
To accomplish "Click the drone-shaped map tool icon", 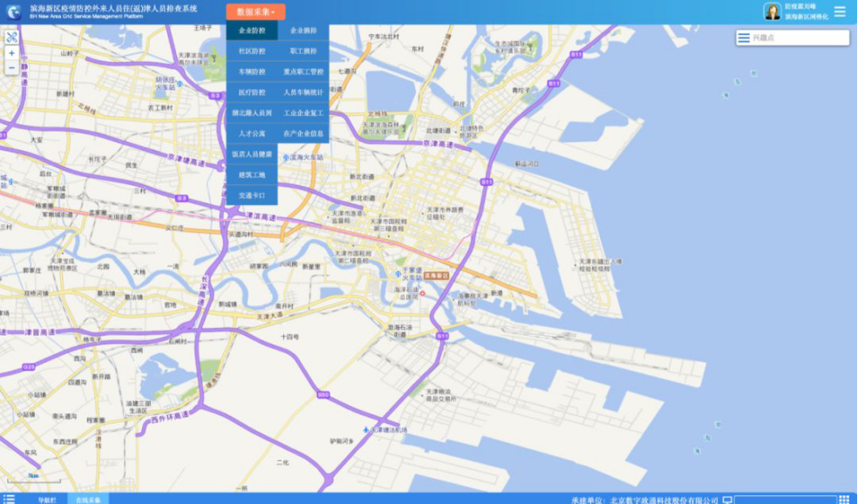I will pyautogui.click(x=11, y=37).
